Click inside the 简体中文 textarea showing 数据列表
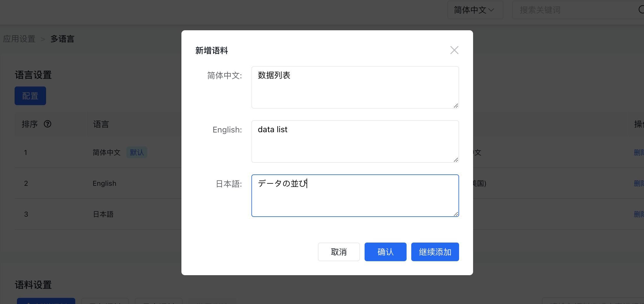644x304 pixels. click(x=355, y=87)
